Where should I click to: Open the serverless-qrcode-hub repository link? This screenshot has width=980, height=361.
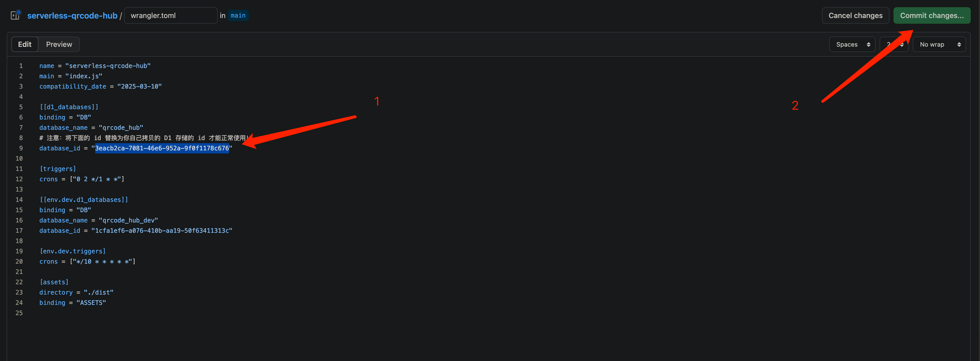[x=72, y=16]
